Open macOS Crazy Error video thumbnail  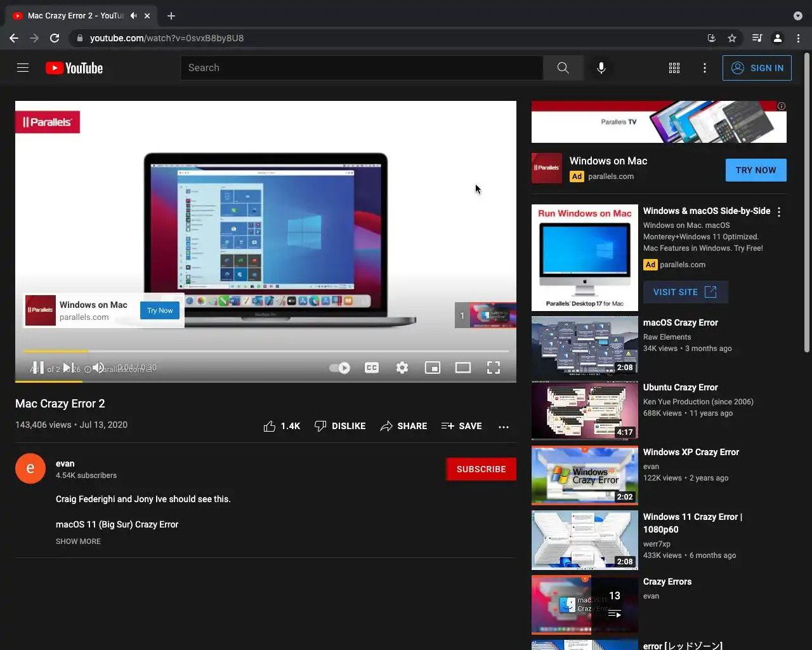point(585,346)
